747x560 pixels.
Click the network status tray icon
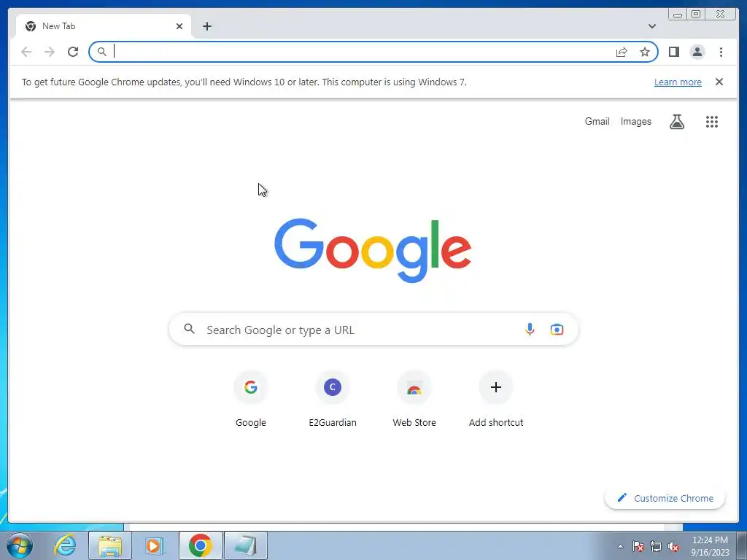(x=656, y=546)
